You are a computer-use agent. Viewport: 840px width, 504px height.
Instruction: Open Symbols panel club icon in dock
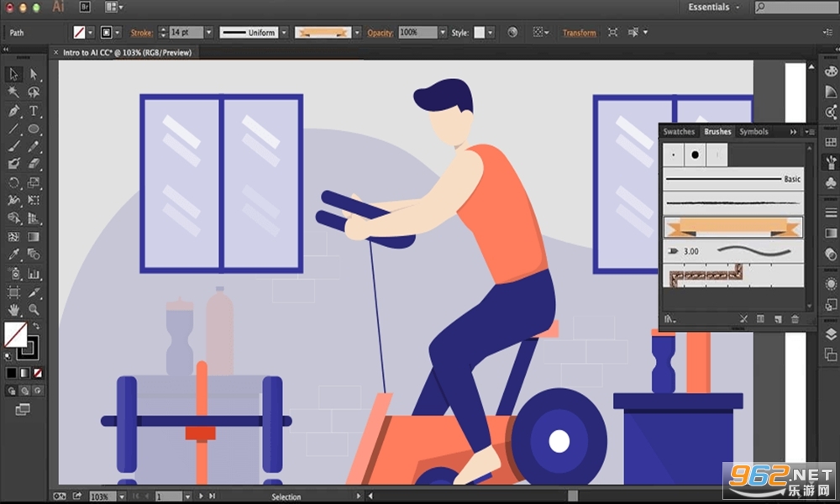point(831,183)
